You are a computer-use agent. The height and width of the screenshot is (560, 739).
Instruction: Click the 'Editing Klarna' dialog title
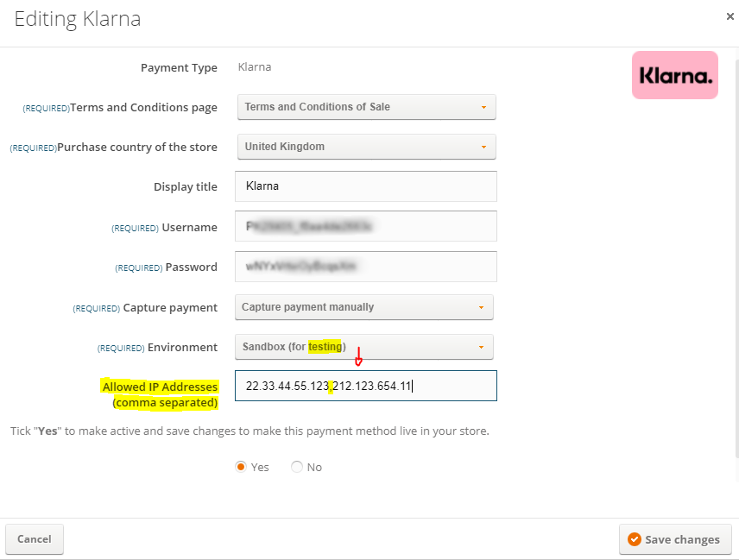[78, 19]
